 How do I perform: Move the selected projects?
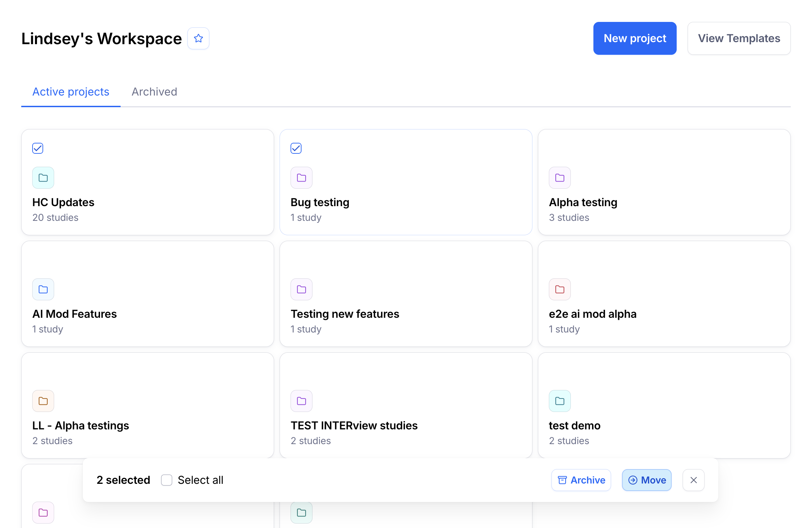pyautogui.click(x=647, y=480)
